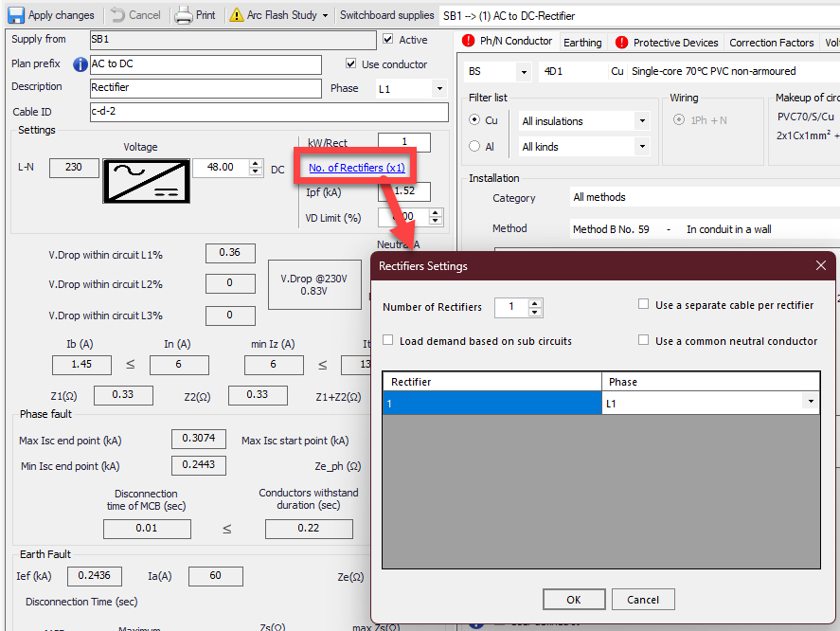The image size is (840, 631).
Task: Switch to the Earthing tab
Action: point(582,43)
